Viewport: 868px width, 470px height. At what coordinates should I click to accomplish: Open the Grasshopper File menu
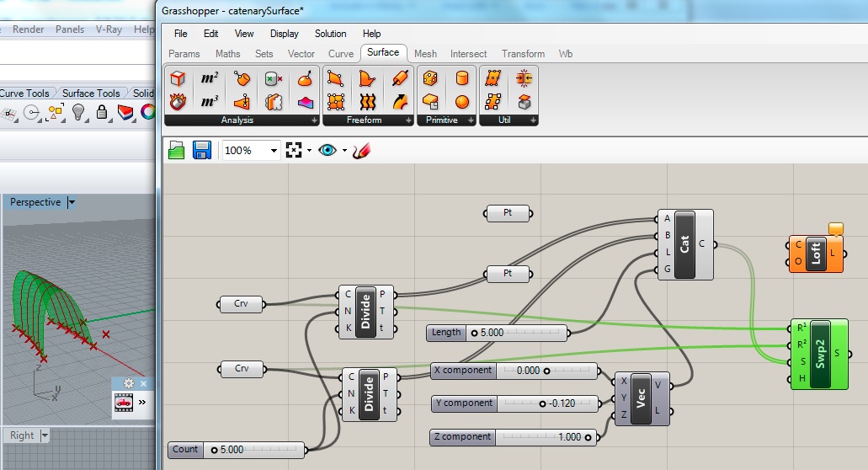(180, 34)
